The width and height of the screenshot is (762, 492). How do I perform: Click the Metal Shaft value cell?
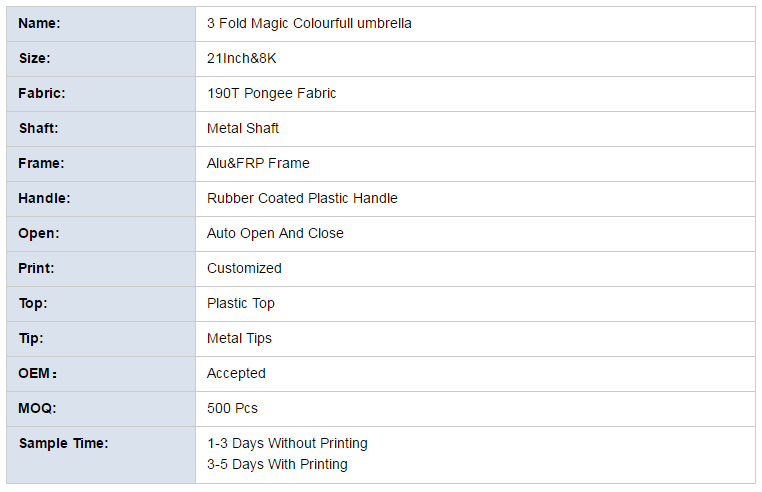[475, 129]
